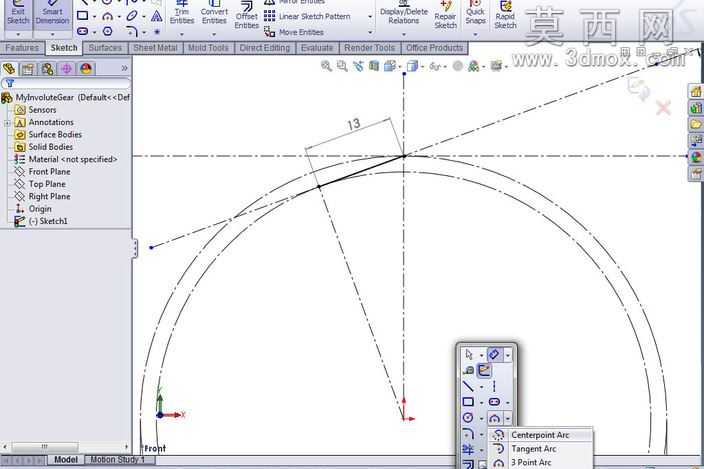Open the arc type dropdown in shortcut toolbar
Viewport: 704px width, 469px height.
(507, 418)
